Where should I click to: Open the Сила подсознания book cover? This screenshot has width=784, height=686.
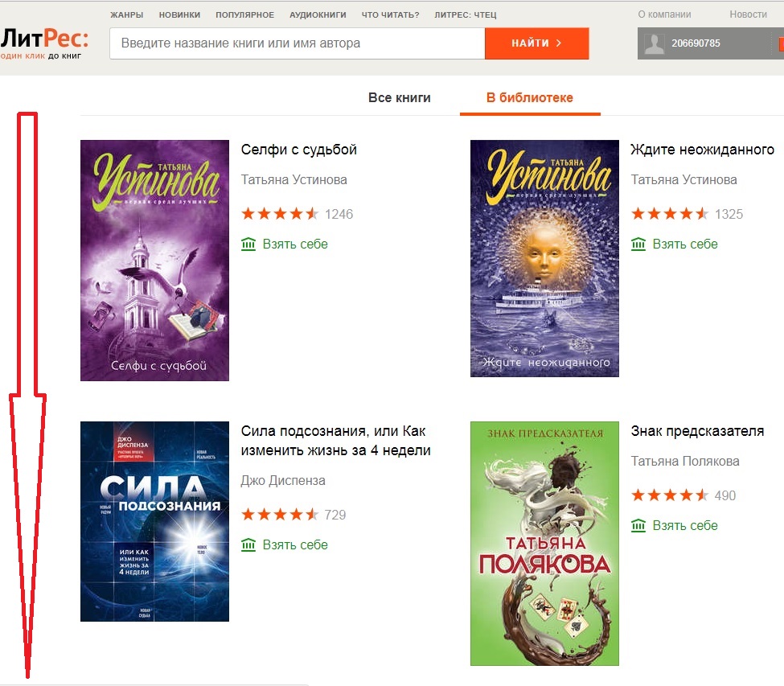coord(155,521)
